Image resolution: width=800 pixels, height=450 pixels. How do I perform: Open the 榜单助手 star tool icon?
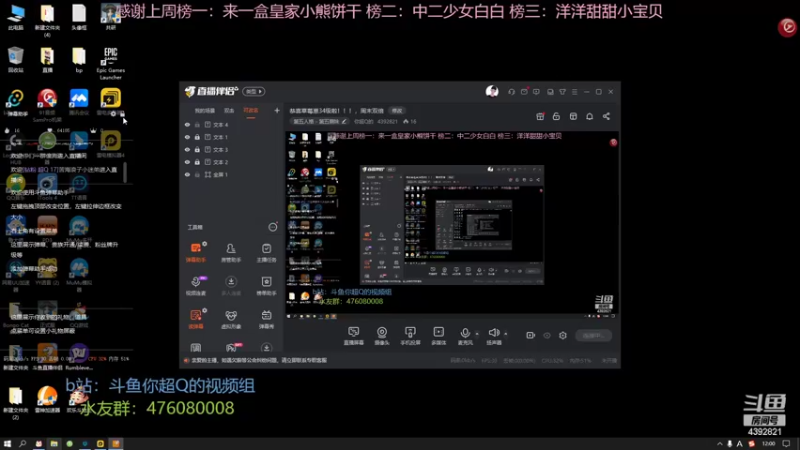[266, 285]
